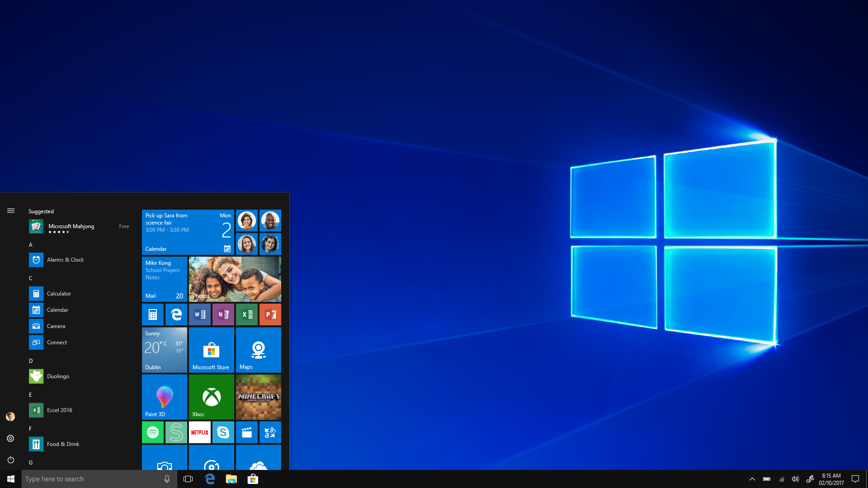The image size is (868, 488).
Task: Open the Sway tile
Action: point(176,432)
